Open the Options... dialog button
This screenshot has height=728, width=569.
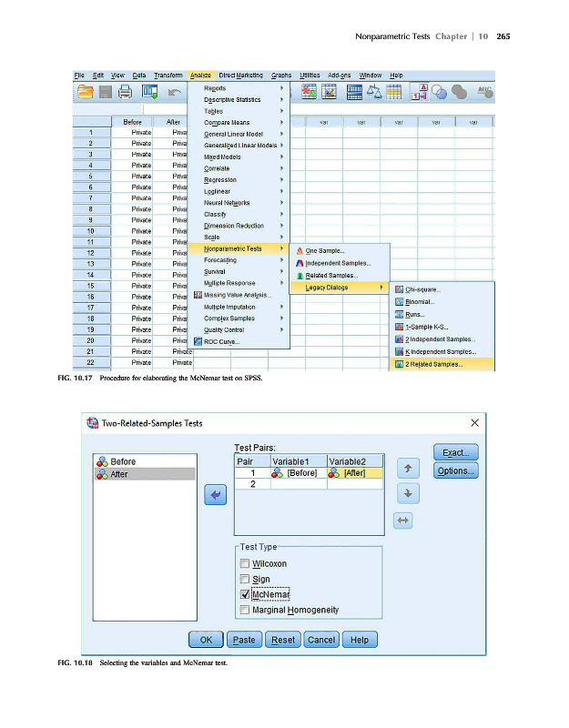point(454,470)
